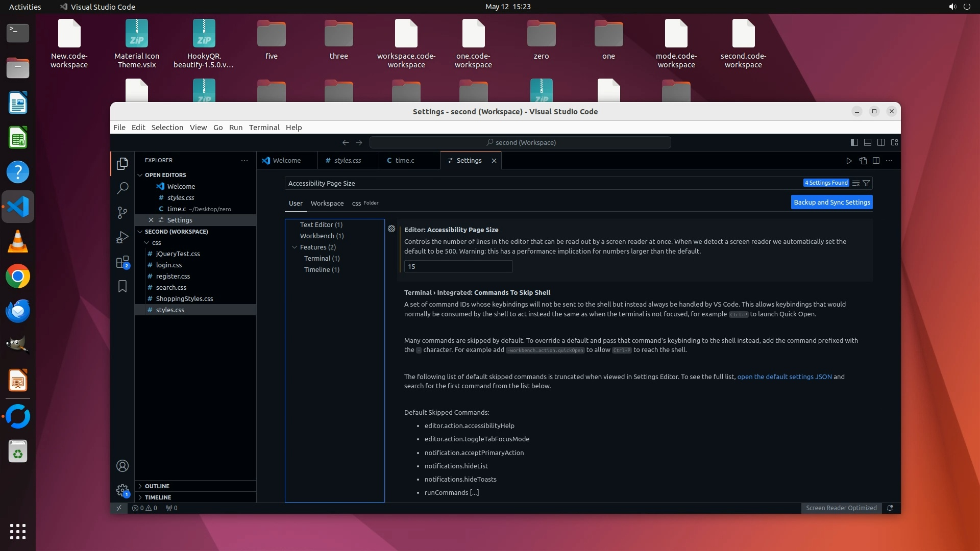
Task: Toggle the bottom panel layout button
Action: (x=868, y=142)
